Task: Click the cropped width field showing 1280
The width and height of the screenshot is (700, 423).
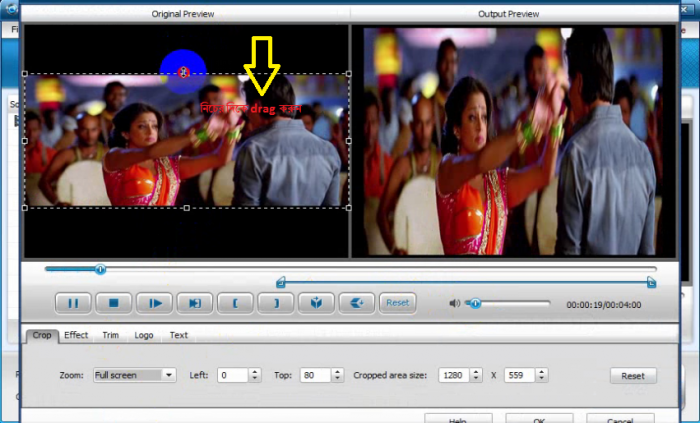Action: (x=454, y=375)
